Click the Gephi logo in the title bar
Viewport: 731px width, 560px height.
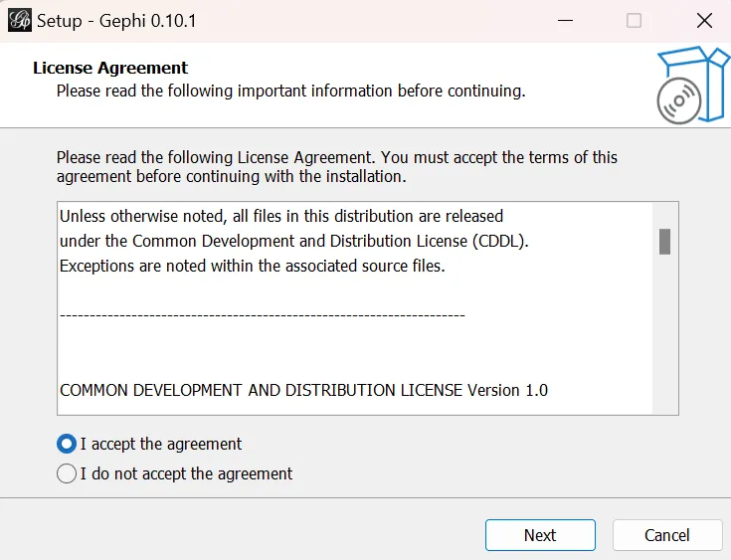(20, 20)
